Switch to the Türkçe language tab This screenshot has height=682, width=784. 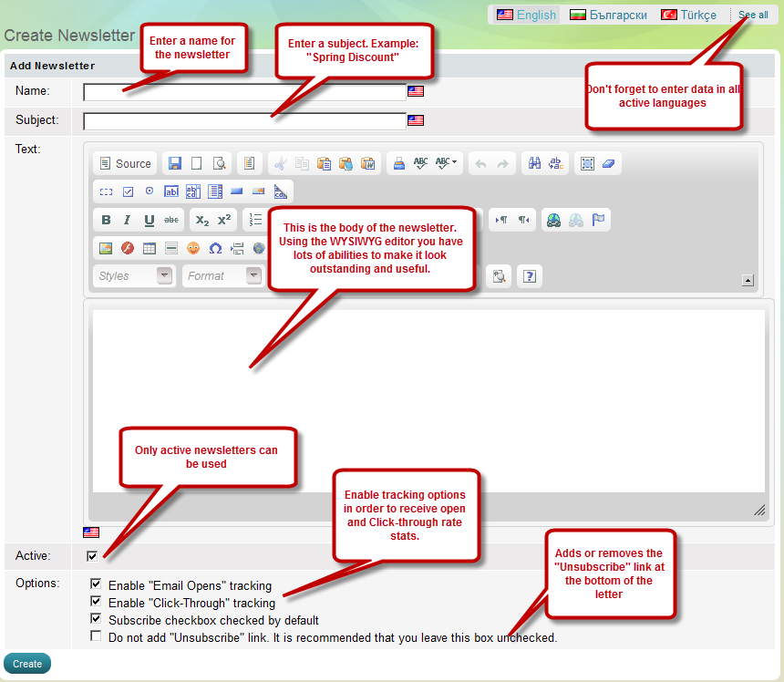[x=688, y=15]
